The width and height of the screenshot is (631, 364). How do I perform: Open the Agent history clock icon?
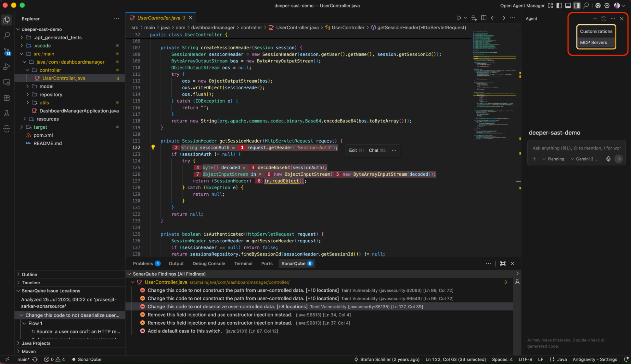point(604,19)
